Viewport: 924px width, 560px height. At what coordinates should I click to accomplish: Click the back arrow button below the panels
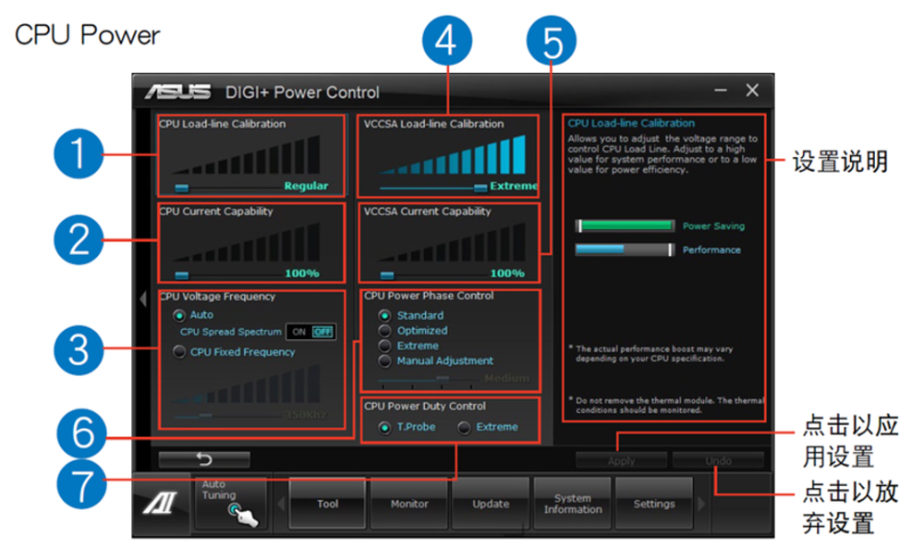[204, 459]
